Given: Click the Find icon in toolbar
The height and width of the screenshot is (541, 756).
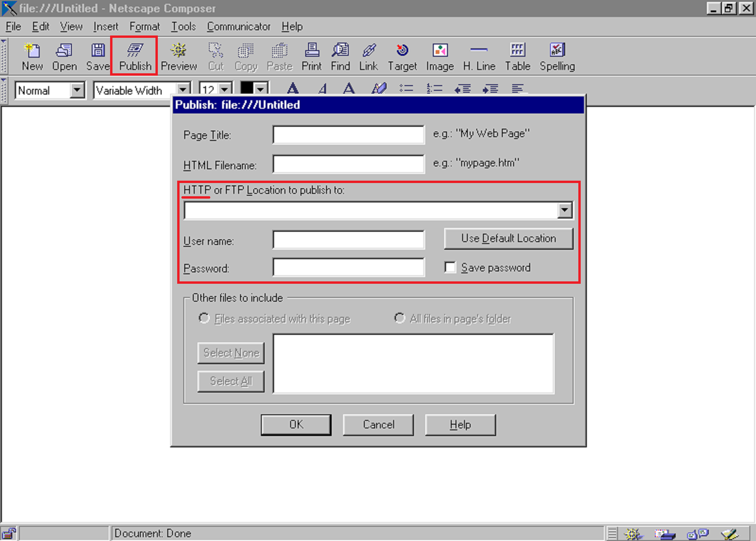Looking at the screenshot, I should (x=340, y=56).
